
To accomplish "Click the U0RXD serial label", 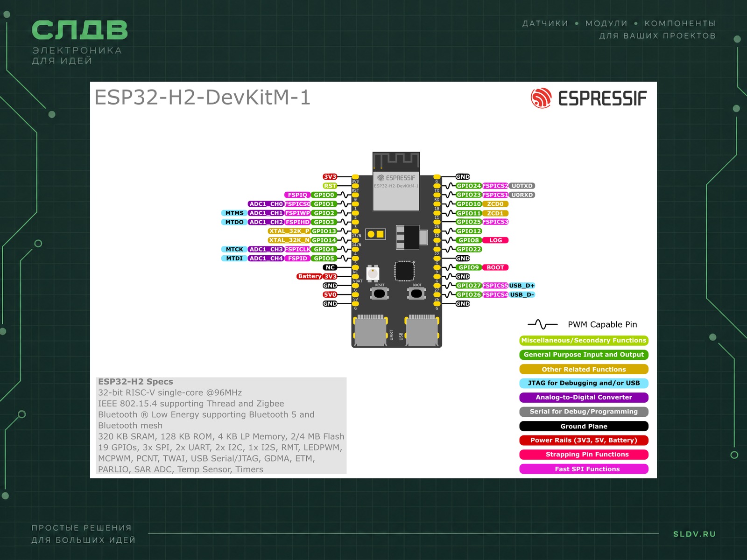I will coord(522,195).
